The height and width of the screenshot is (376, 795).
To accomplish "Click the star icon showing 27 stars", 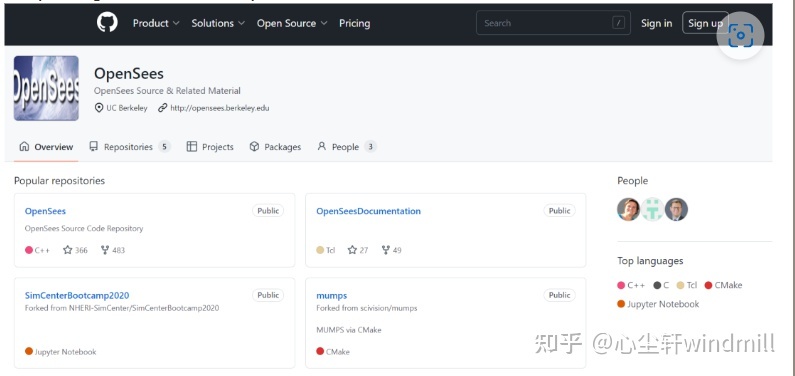I will pyautogui.click(x=352, y=250).
